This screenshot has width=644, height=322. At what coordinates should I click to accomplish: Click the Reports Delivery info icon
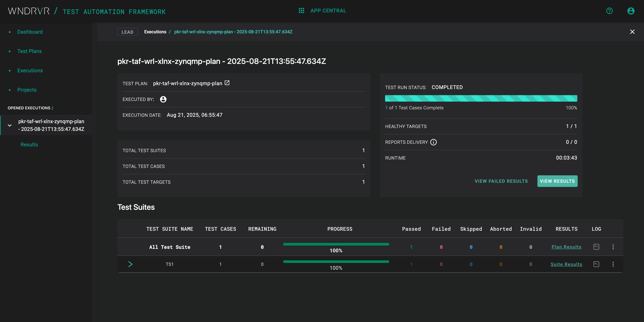point(433,142)
